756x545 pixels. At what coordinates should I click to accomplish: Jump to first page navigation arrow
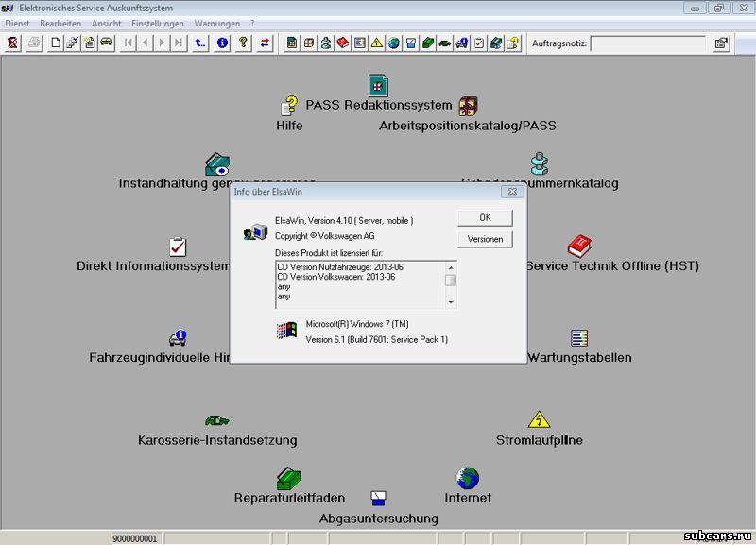pyautogui.click(x=129, y=43)
